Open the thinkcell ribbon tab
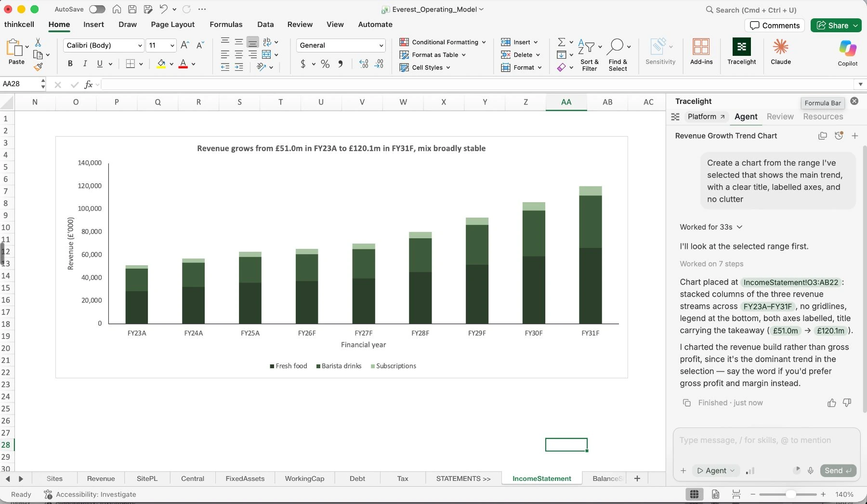This screenshot has height=504, width=867. (x=19, y=25)
